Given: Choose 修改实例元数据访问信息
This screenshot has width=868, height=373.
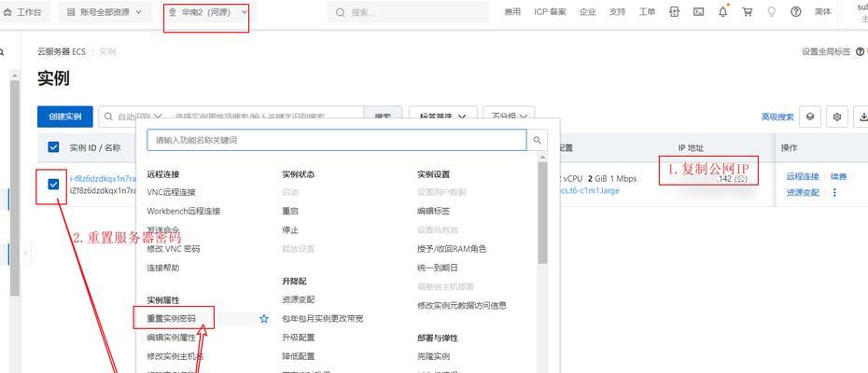Looking at the screenshot, I should (x=462, y=305).
